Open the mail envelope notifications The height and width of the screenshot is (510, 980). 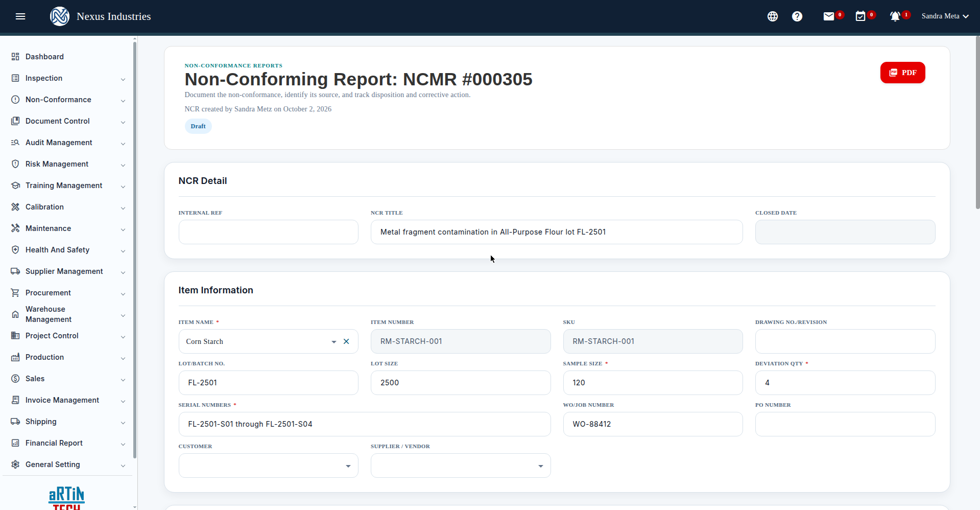(829, 16)
